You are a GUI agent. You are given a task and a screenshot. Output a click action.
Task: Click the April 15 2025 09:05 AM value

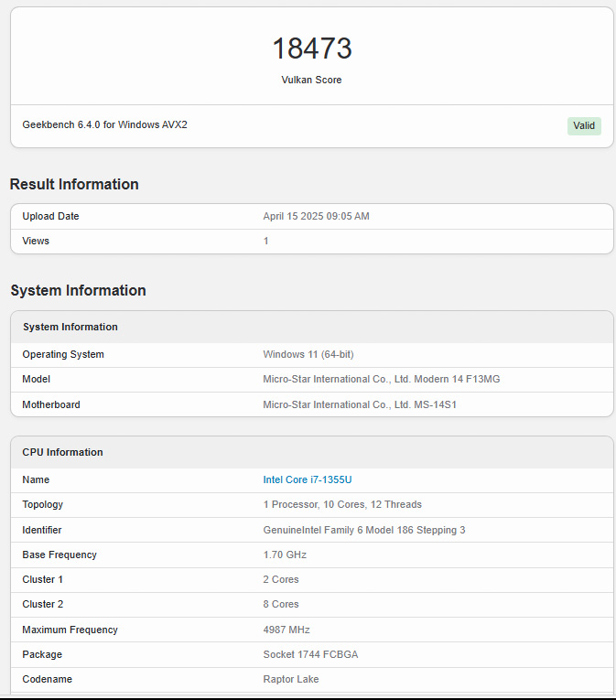tap(317, 216)
